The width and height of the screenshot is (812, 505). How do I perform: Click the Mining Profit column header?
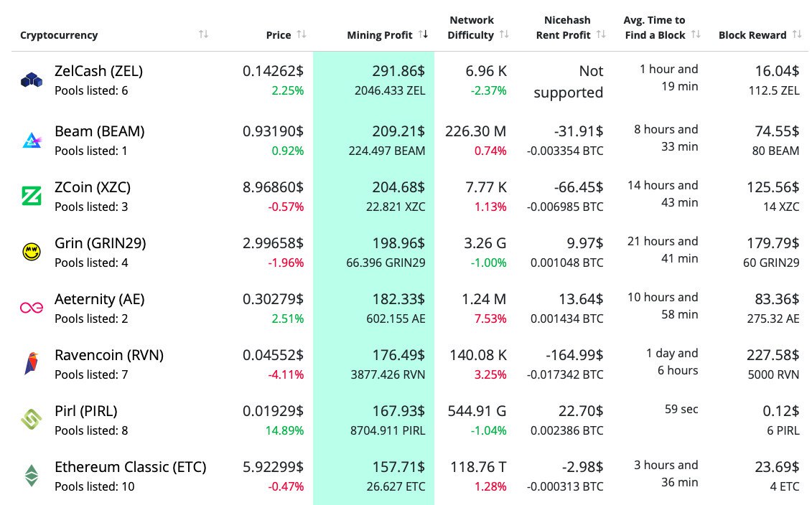(380, 35)
